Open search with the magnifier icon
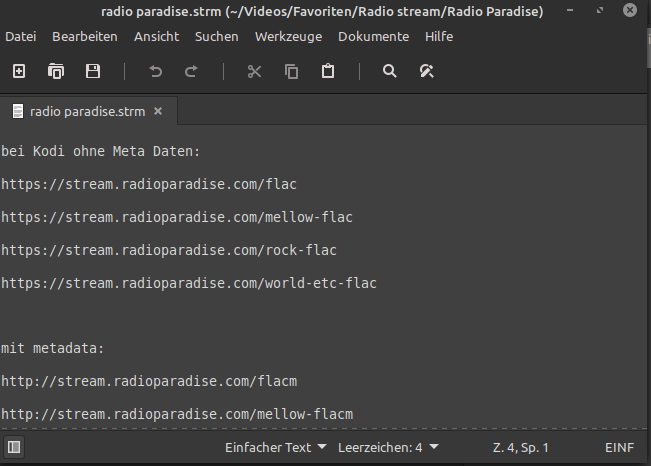This screenshot has width=651, height=466. click(389, 71)
